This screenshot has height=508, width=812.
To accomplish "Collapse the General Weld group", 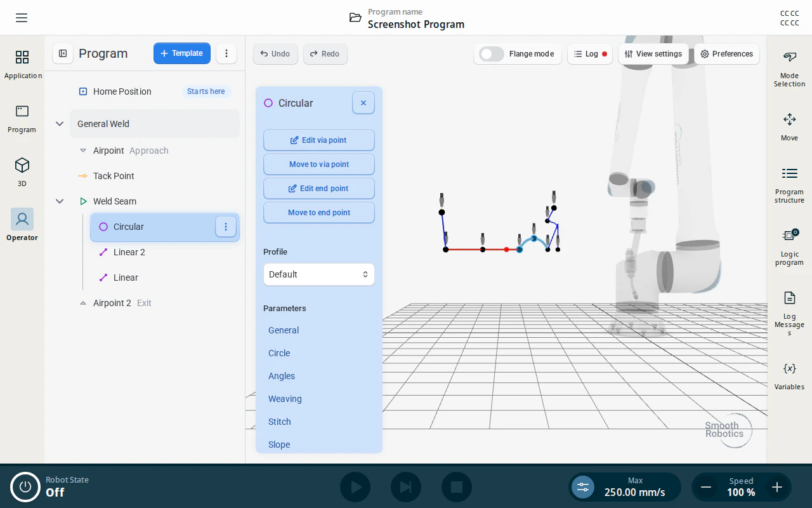I will [x=60, y=124].
